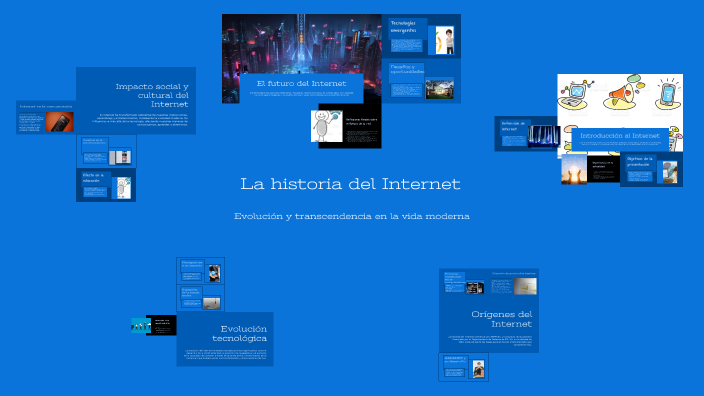Click the book and device thumbnail under Impacto social
Screen dimensions: 704x396
pyautogui.click(x=120, y=157)
